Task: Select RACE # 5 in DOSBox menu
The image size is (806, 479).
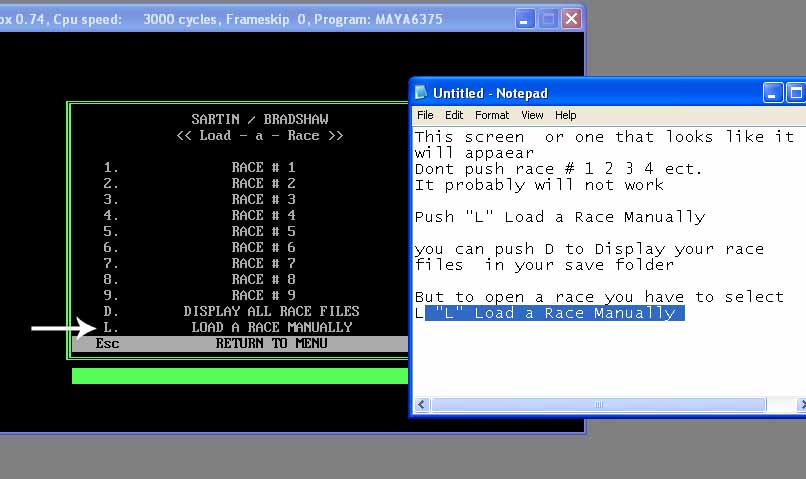Action: point(263,231)
